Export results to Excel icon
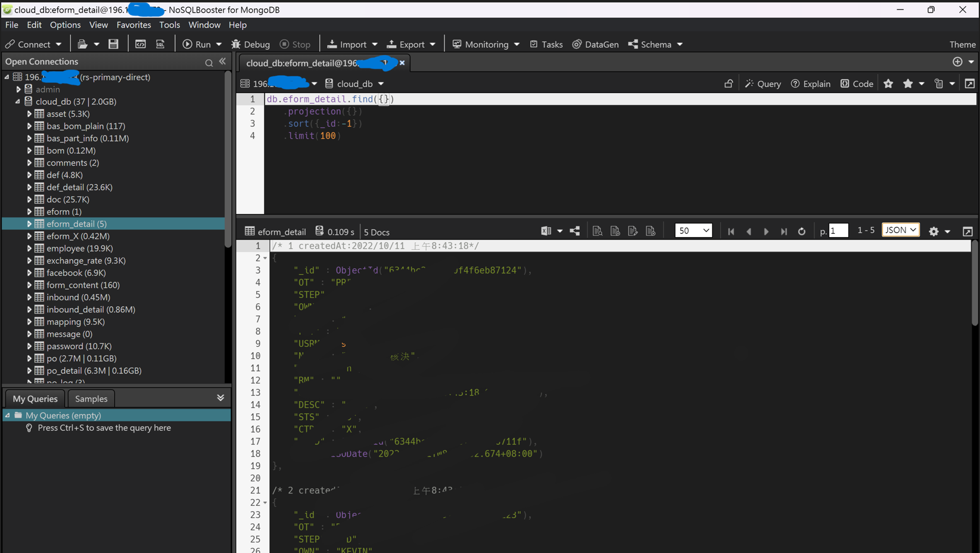 click(546, 231)
